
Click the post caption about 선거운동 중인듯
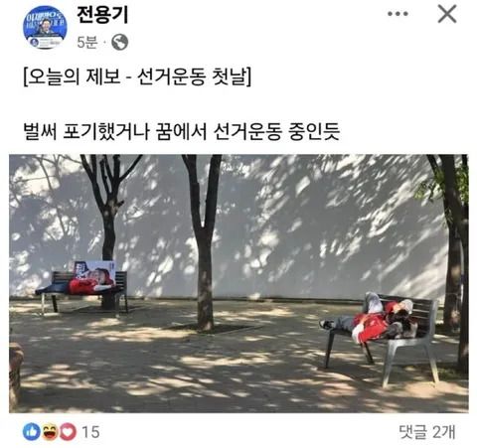[x=182, y=132]
